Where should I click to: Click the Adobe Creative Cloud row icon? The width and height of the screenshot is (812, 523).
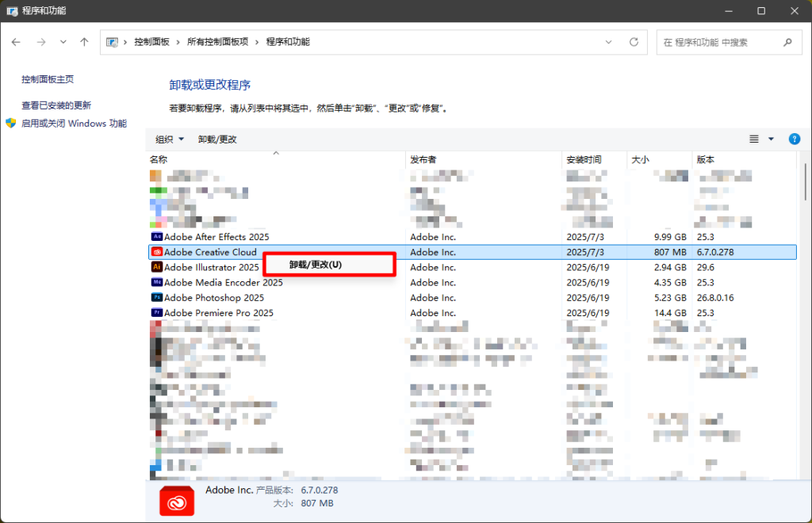(x=157, y=252)
